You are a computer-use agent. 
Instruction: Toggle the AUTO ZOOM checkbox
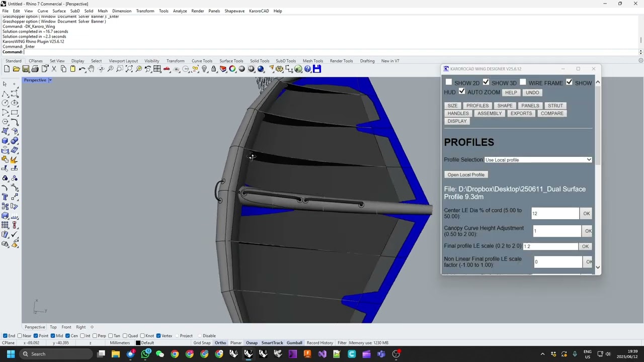[x=462, y=92]
